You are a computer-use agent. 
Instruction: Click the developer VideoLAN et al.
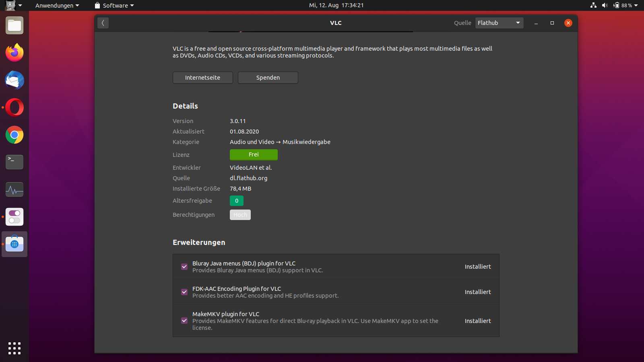pyautogui.click(x=251, y=168)
